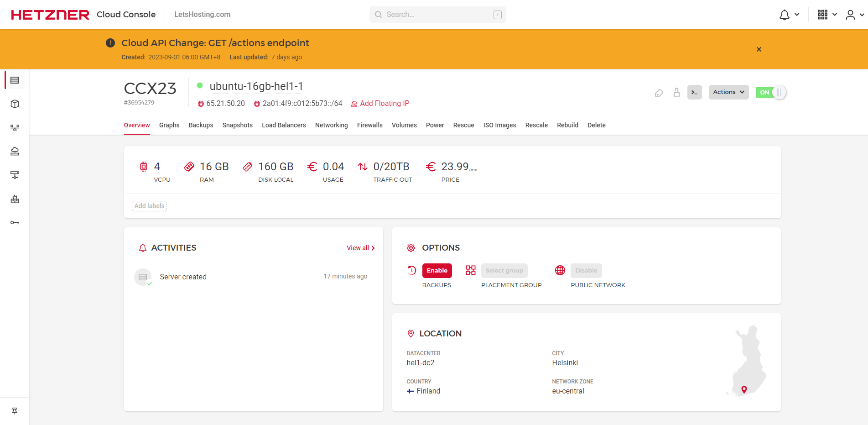The image size is (868, 425).
Task: Click the label tag icon near Actions
Action: click(659, 93)
